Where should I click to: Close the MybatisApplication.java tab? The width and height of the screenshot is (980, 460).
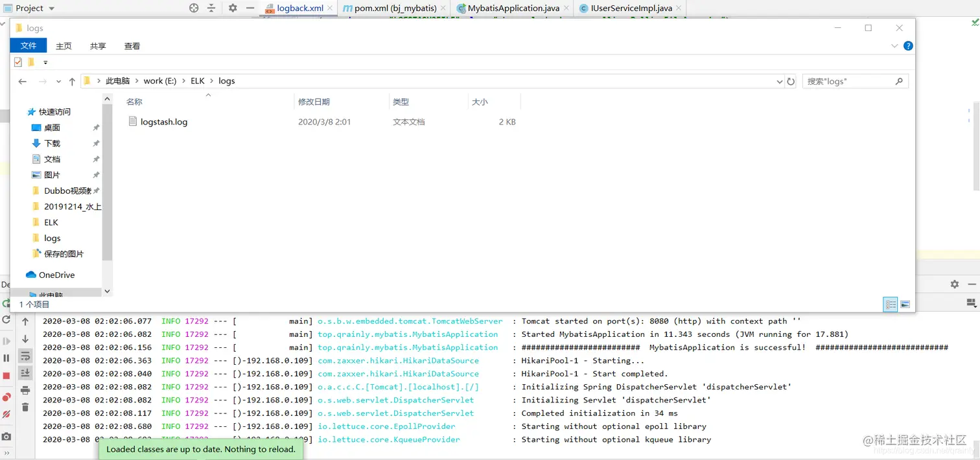point(567,8)
